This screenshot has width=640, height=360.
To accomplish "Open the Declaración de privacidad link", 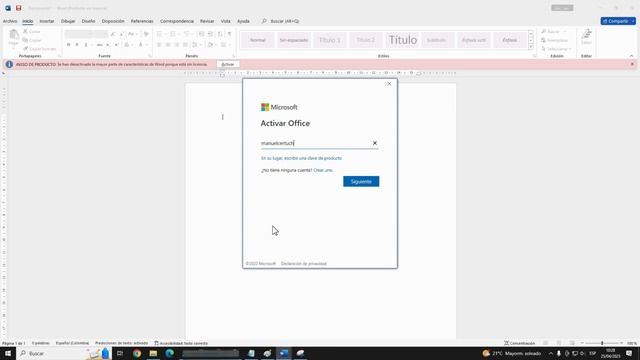I will (304, 264).
